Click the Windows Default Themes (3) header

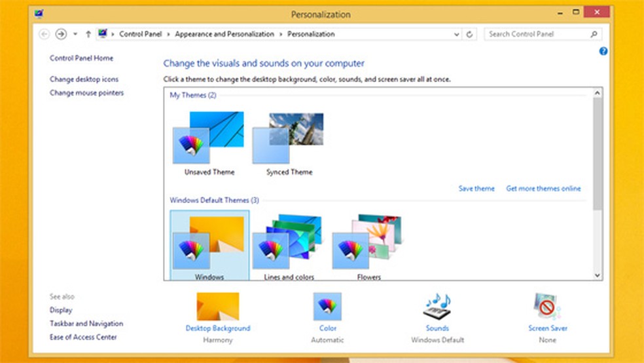(x=214, y=201)
